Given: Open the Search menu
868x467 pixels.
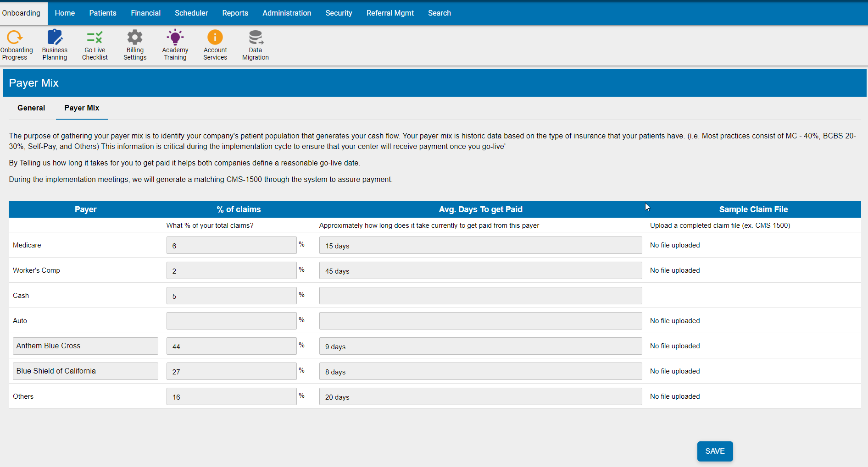Looking at the screenshot, I should click(x=439, y=13).
